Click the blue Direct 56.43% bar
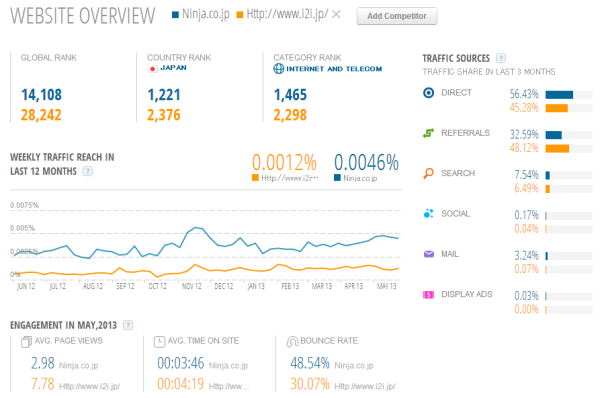The width and height of the screenshot is (600, 398). (x=559, y=95)
